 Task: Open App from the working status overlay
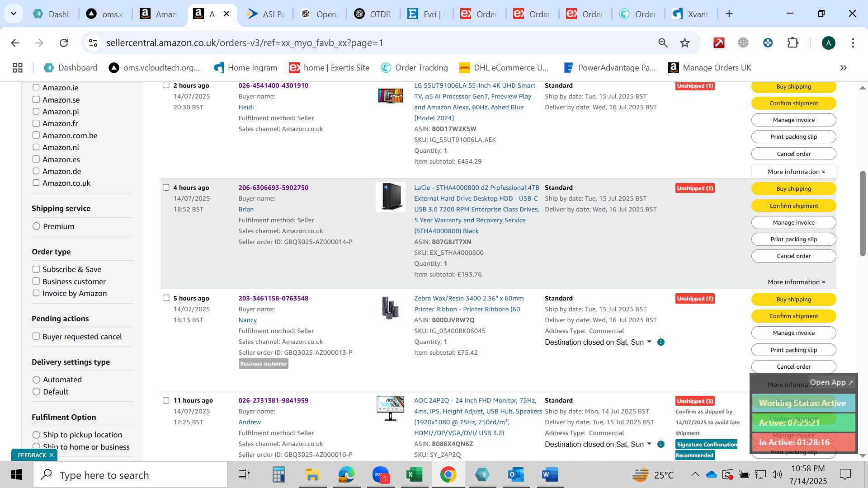point(831,382)
